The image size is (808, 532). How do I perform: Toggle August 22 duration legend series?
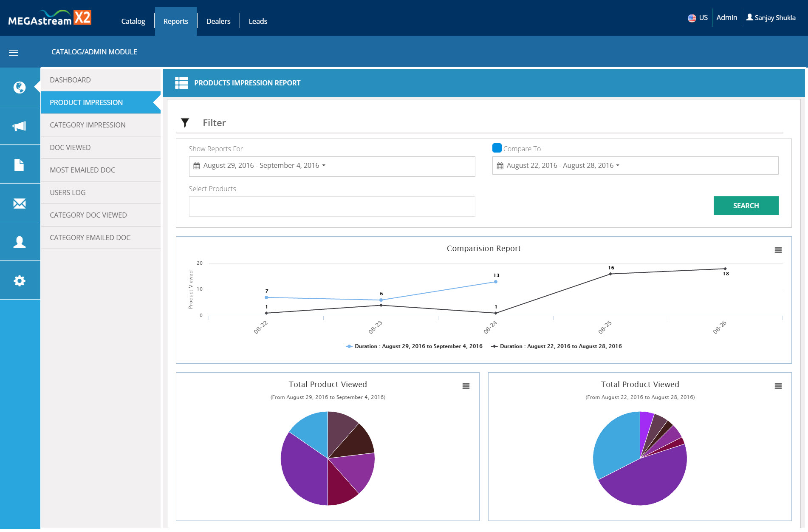pos(557,346)
